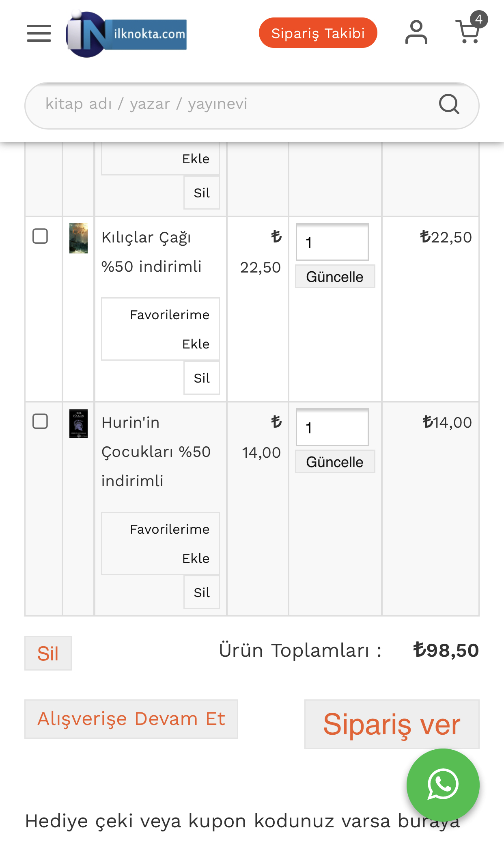Click the search magnifier icon
The height and width of the screenshot is (846, 504).
[449, 104]
